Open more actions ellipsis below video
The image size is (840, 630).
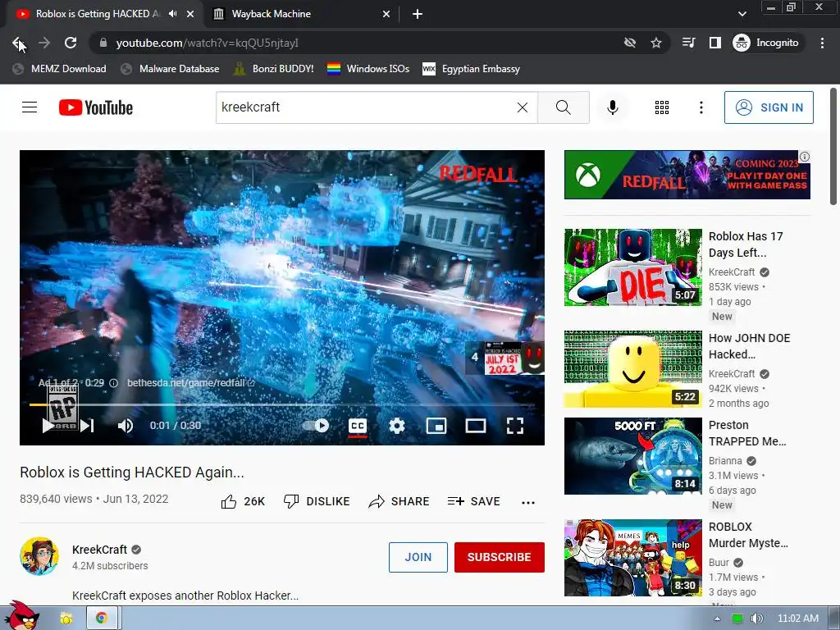pyautogui.click(x=528, y=502)
